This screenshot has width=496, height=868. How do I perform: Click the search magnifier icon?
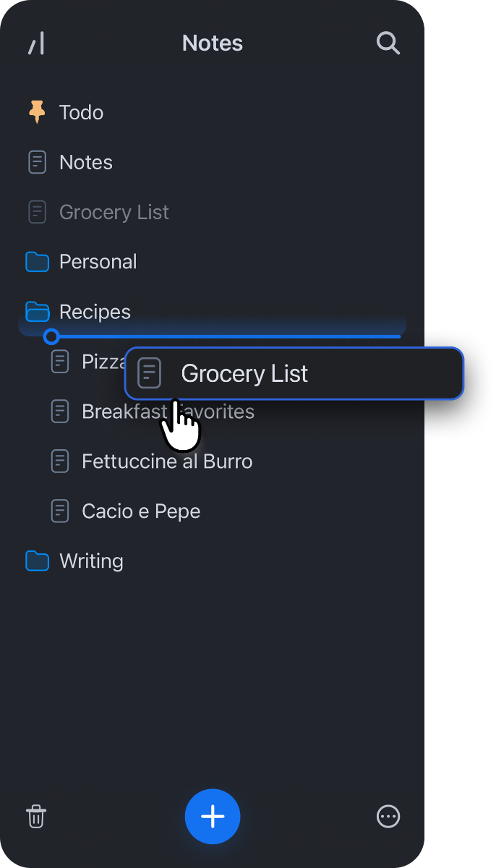(x=388, y=43)
